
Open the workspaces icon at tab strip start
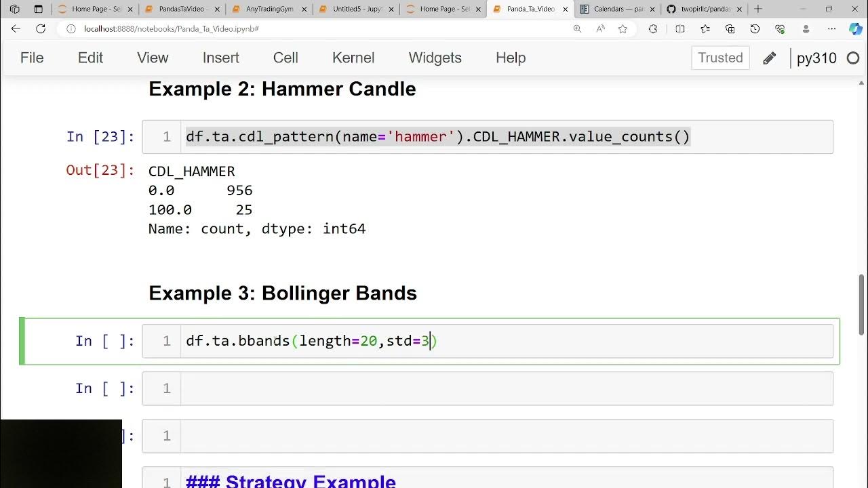tap(15, 9)
